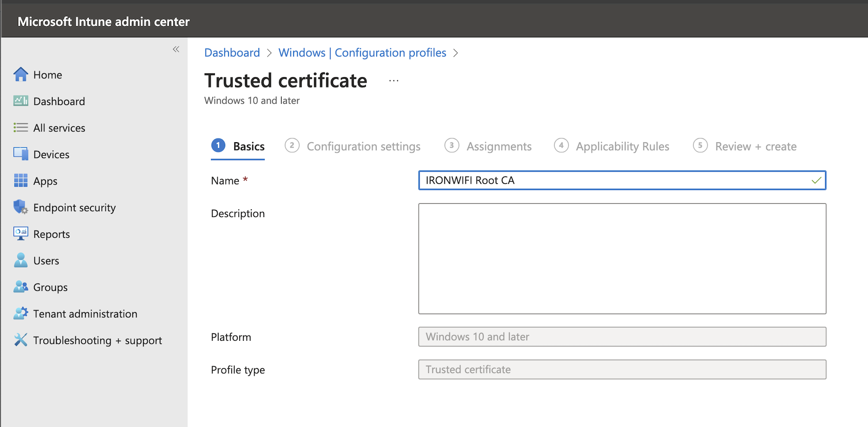Viewport: 868px width, 427px height.
Task: Open the Dashboard chart icon
Action: pyautogui.click(x=21, y=101)
